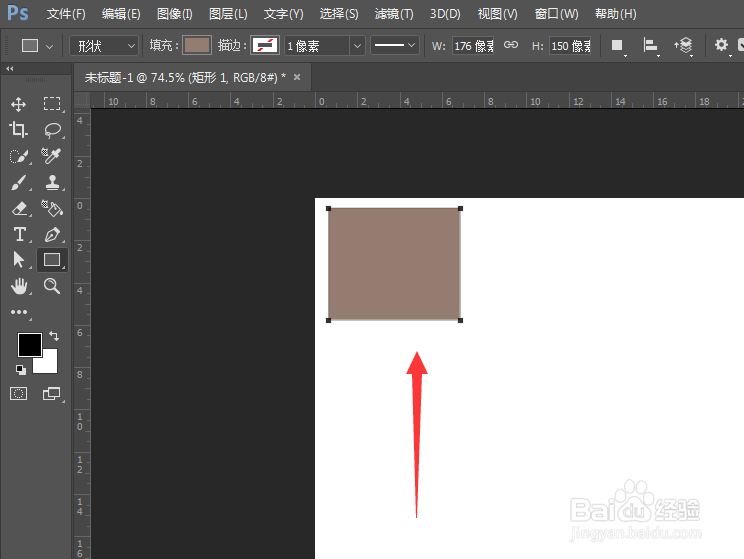Open the tool preset picker
The height and width of the screenshot is (559, 744).
[x=37, y=46]
